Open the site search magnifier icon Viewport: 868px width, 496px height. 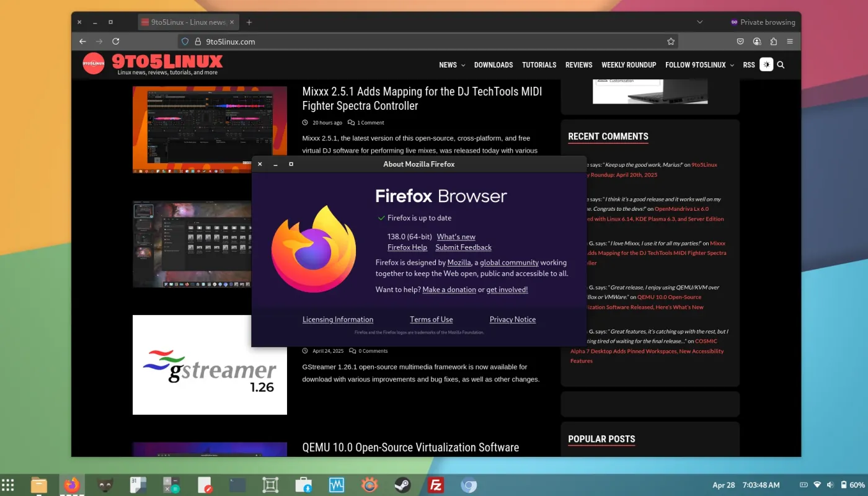tap(781, 64)
